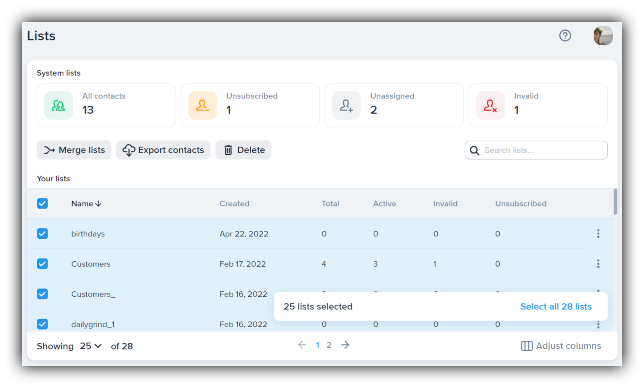
Task: Open the dailygrind_1 row three-dot menu
Action: [598, 324]
